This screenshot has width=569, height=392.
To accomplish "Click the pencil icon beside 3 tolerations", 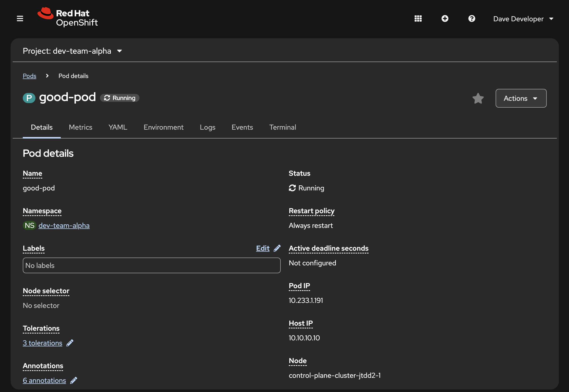I will (x=70, y=343).
